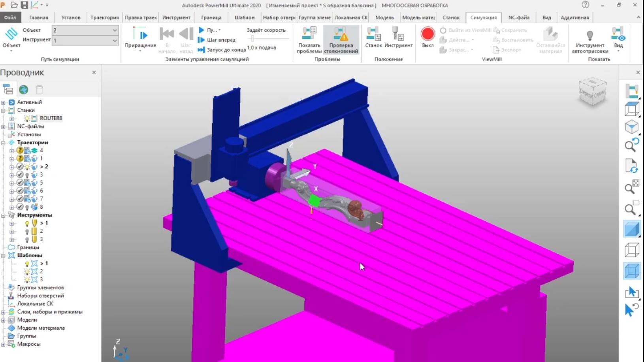Expand the NC-файлы tree node

pyautogui.click(x=3, y=126)
